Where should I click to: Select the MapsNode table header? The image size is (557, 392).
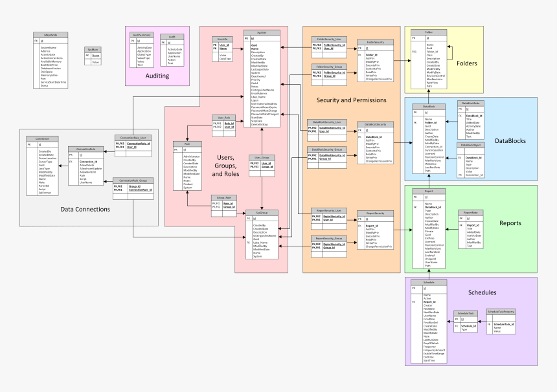(x=51, y=35)
